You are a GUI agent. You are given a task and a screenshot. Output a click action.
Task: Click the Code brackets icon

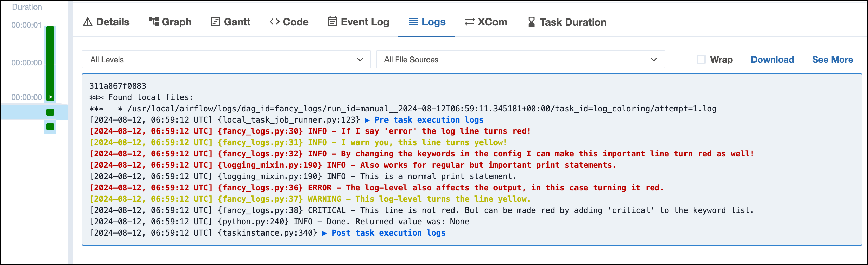point(274,22)
